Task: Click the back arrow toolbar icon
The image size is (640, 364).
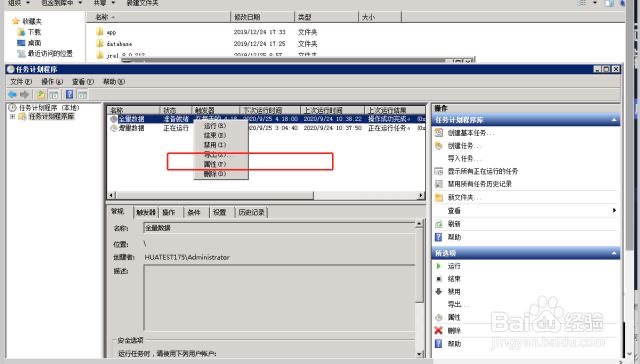Action: 12,95
